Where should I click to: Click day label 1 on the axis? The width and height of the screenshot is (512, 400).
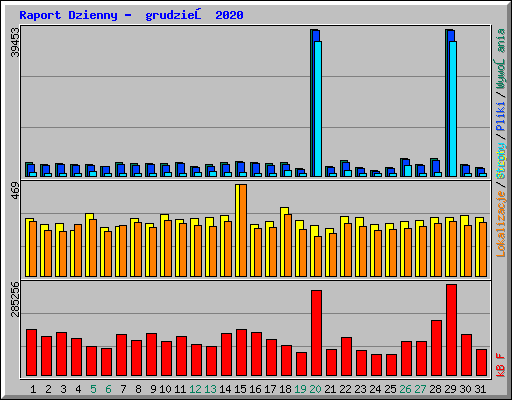click(x=33, y=389)
